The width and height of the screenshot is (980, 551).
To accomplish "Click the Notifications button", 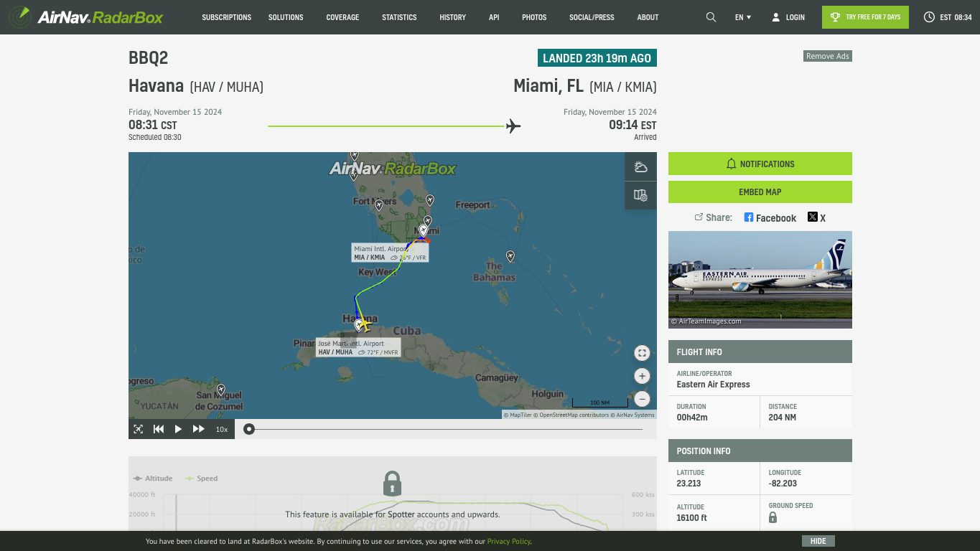I will pos(760,164).
